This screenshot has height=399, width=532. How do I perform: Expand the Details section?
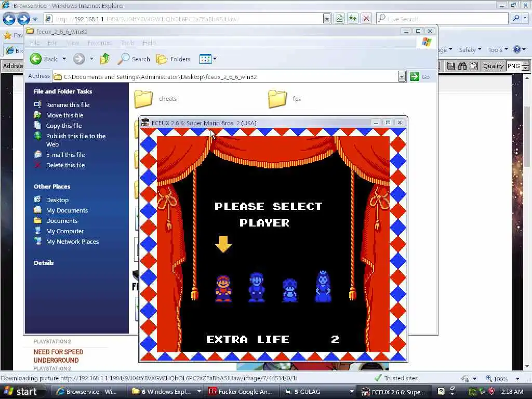pos(44,262)
